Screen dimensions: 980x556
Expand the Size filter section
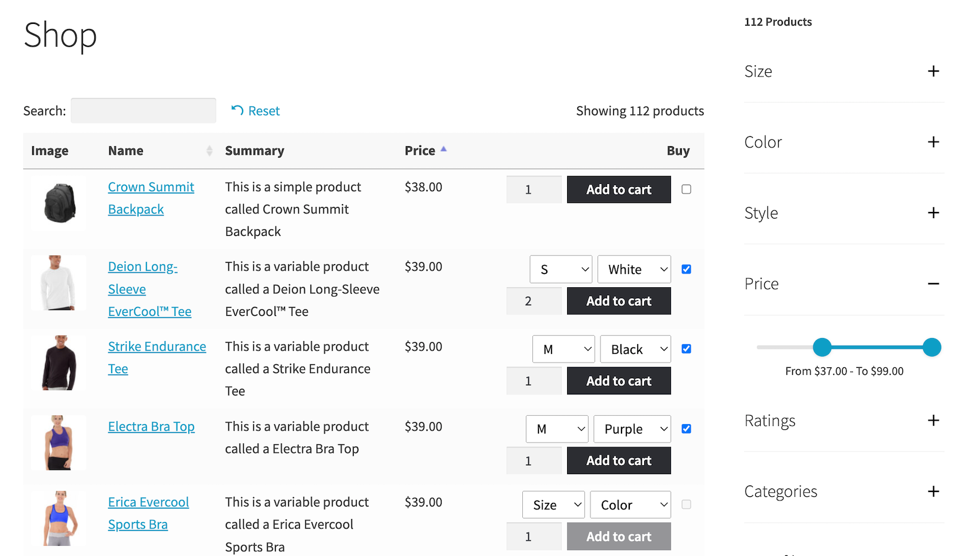(933, 71)
